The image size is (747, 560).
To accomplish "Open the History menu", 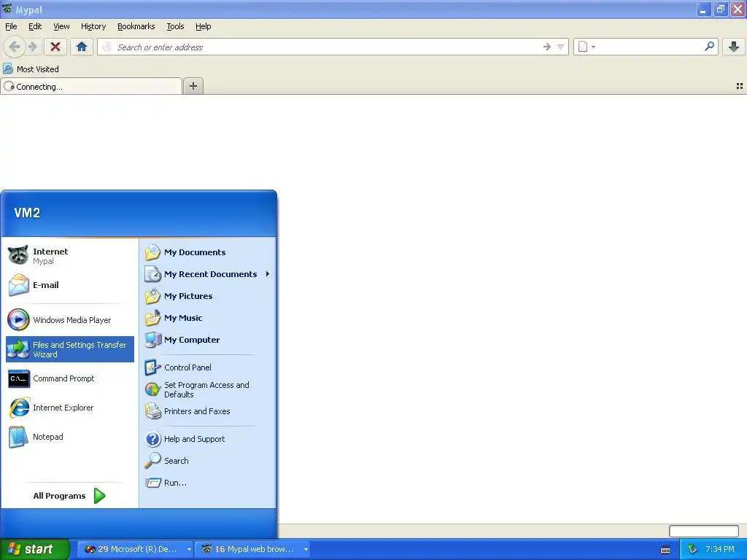I will point(93,26).
